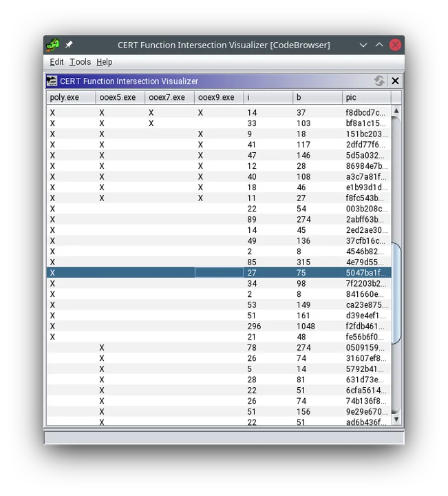The width and height of the screenshot is (448, 496).
Task: Click hash cell 2ed2ae30...
Action: [x=367, y=230]
